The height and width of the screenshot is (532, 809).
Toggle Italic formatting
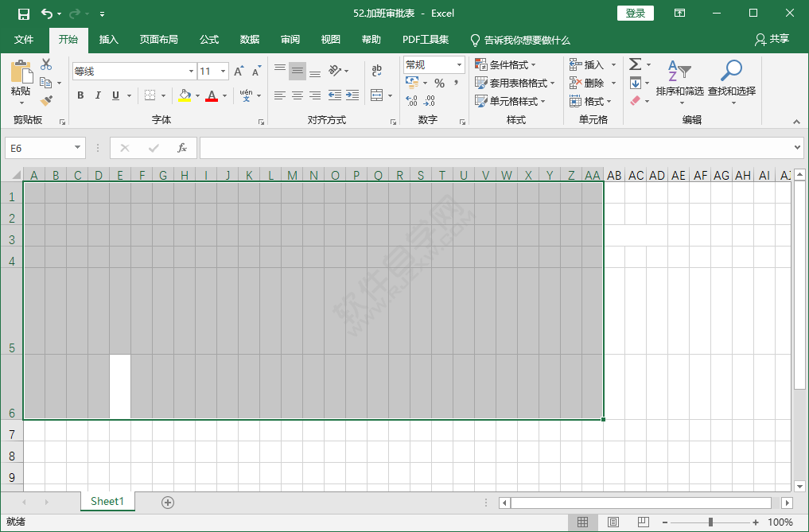pos(98,95)
